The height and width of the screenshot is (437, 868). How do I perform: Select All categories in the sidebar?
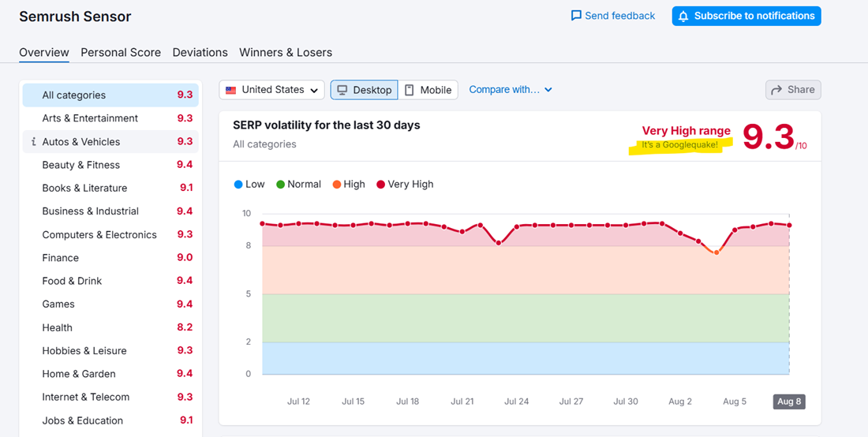coord(110,95)
